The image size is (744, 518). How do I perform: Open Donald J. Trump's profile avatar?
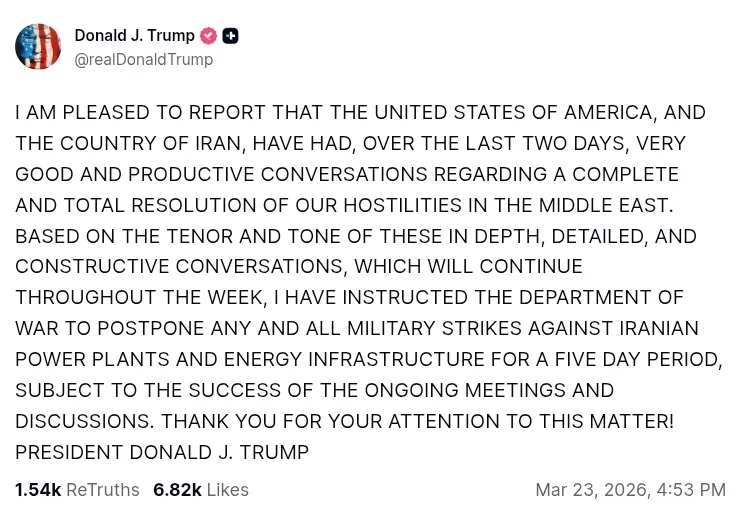coord(38,46)
